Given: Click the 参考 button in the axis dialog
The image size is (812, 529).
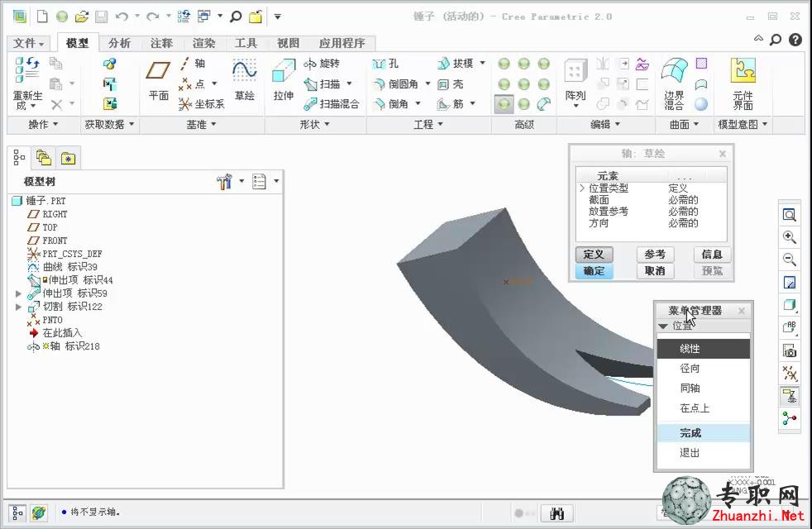Looking at the screenshot, I should pos(655,254).
